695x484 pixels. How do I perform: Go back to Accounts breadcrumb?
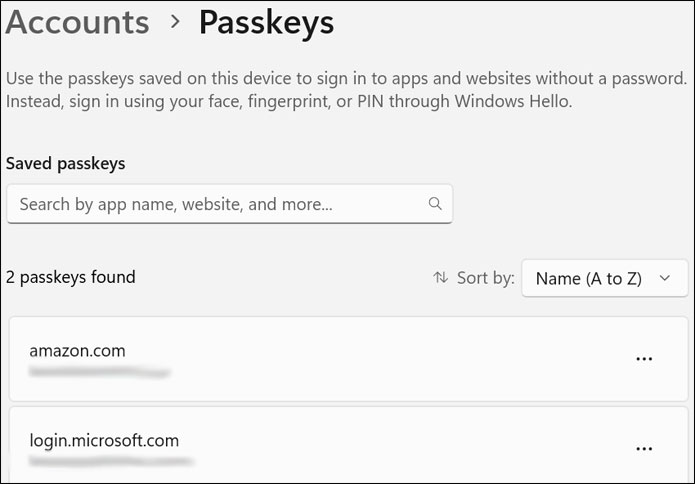pos(77,22)
